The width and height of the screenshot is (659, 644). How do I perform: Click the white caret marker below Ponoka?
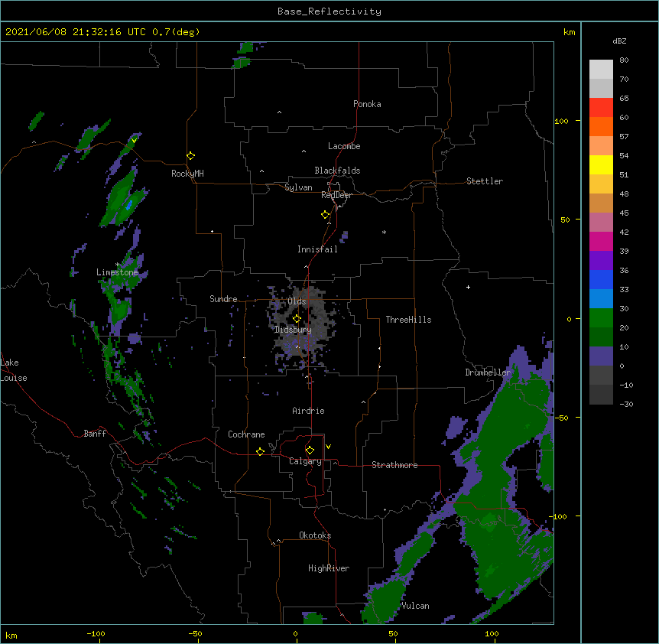(x=280, y=112)
